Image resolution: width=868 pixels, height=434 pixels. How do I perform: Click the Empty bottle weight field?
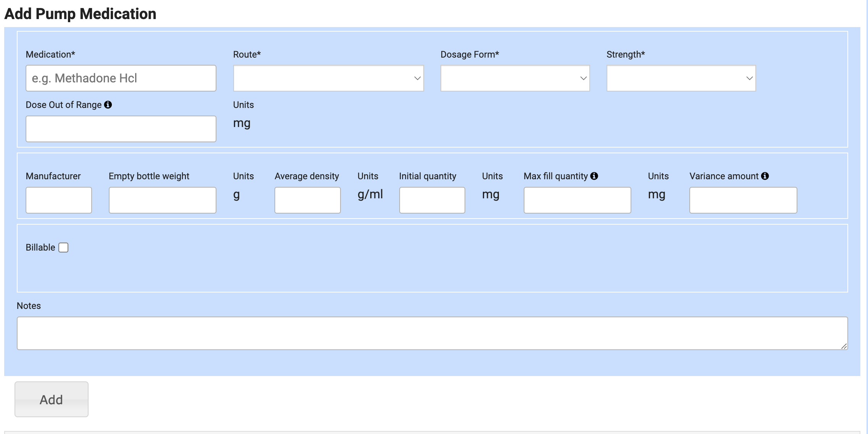coord(162,200)
